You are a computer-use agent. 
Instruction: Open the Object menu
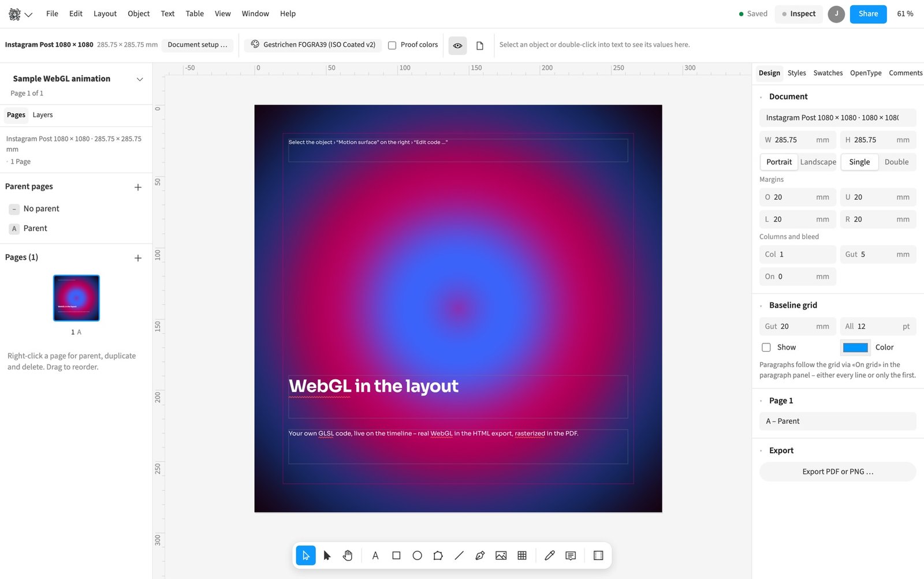click(x=139, y=14)
